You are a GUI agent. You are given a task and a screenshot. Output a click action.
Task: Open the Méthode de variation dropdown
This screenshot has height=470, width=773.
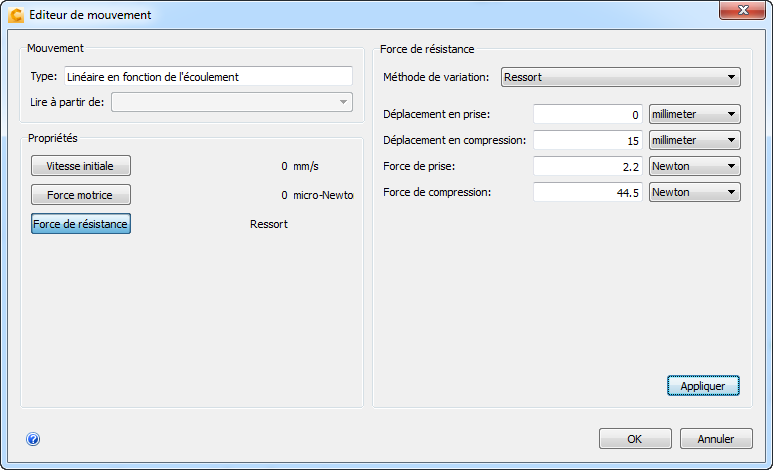621,77
